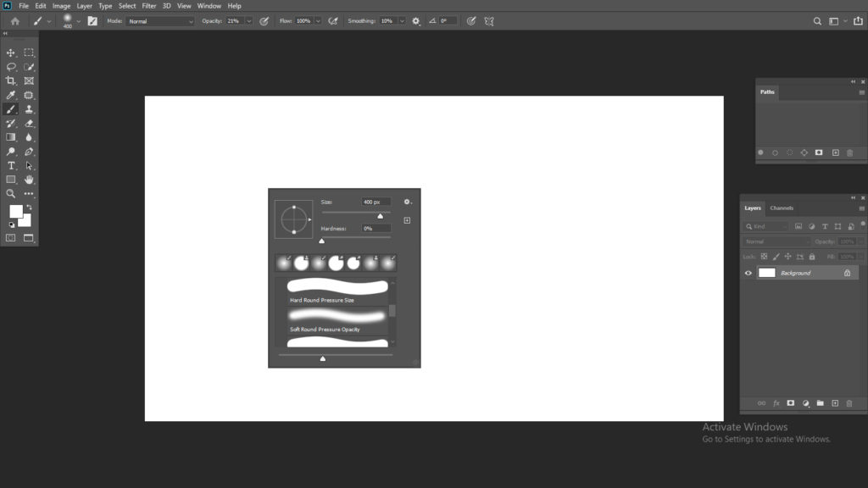Create a new group folder in Layers
Image resolution: width=868 pixels, height=488 pixels.
820,403
